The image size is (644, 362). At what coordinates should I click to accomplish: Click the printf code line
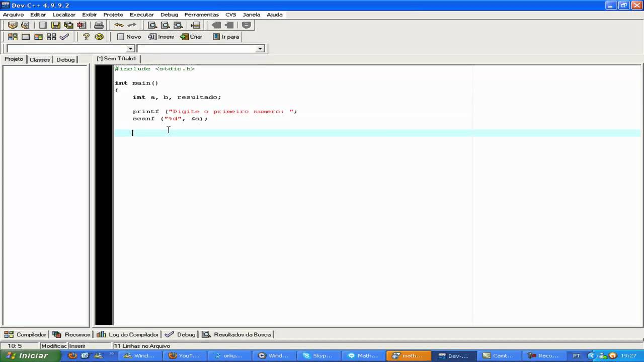coord(215,111)
